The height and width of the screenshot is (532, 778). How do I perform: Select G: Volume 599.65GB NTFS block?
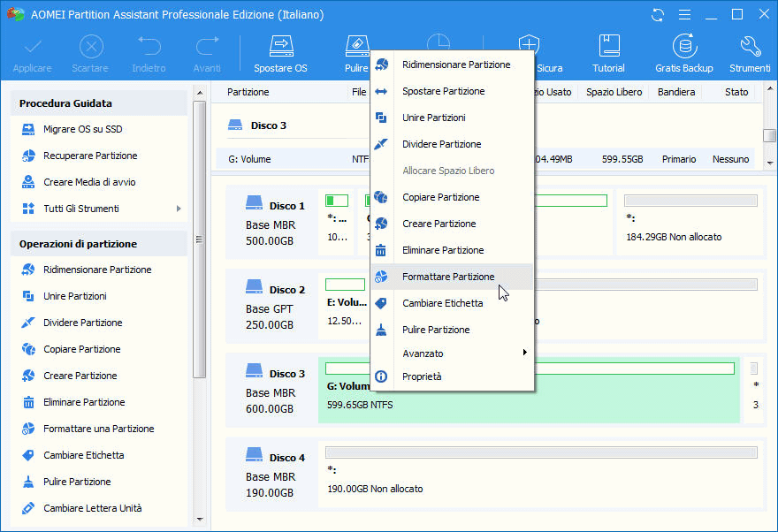(x=529, y=390)
